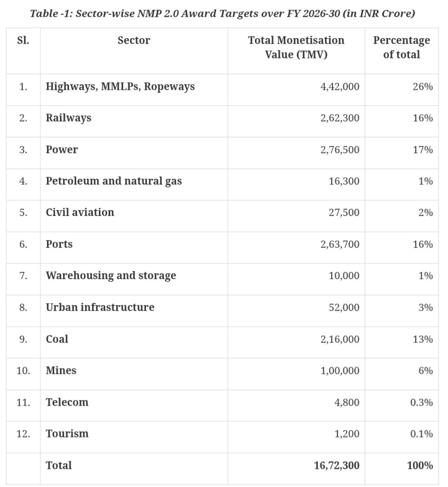The width and height of the screenshot is (448, 487).
Task: Select the 'Railways' sector cell
Action: pos(68,118)
